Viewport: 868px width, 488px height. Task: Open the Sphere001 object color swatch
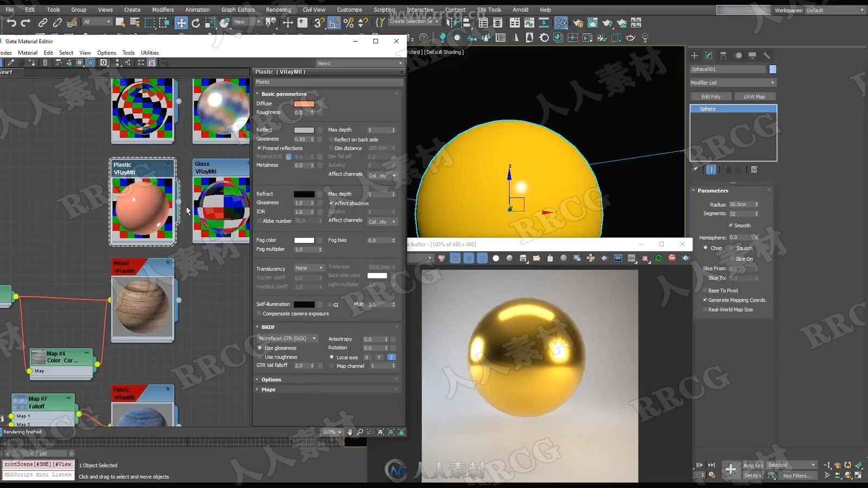[x=773, y=69]
